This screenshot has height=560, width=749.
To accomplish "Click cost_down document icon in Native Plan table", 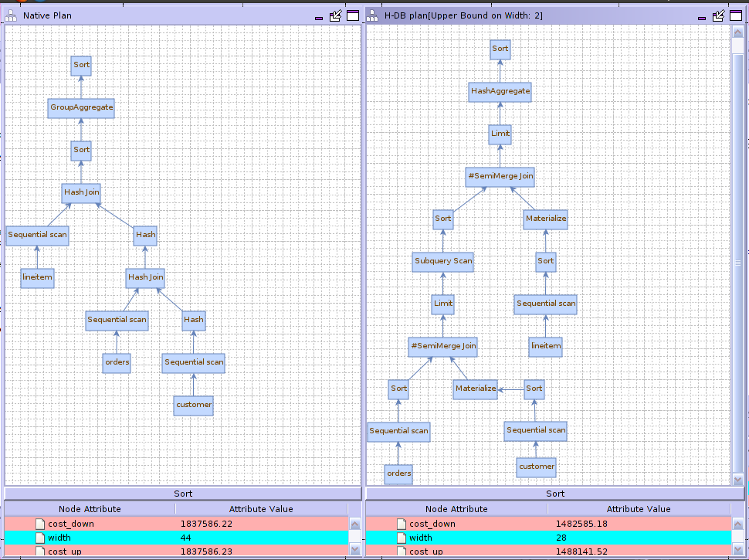I will point(41,524).
